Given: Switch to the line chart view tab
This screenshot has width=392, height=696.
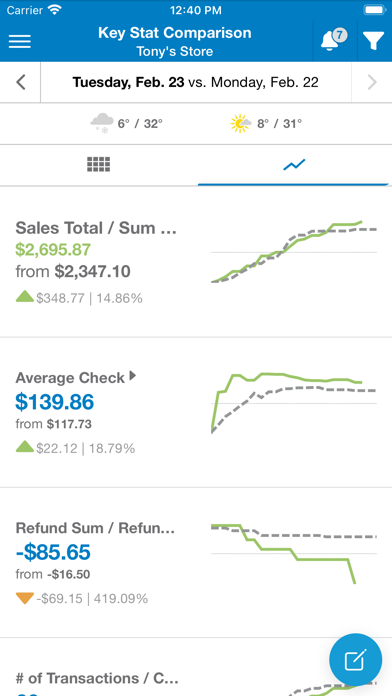Looking at the screenshot, I should 294,165.
